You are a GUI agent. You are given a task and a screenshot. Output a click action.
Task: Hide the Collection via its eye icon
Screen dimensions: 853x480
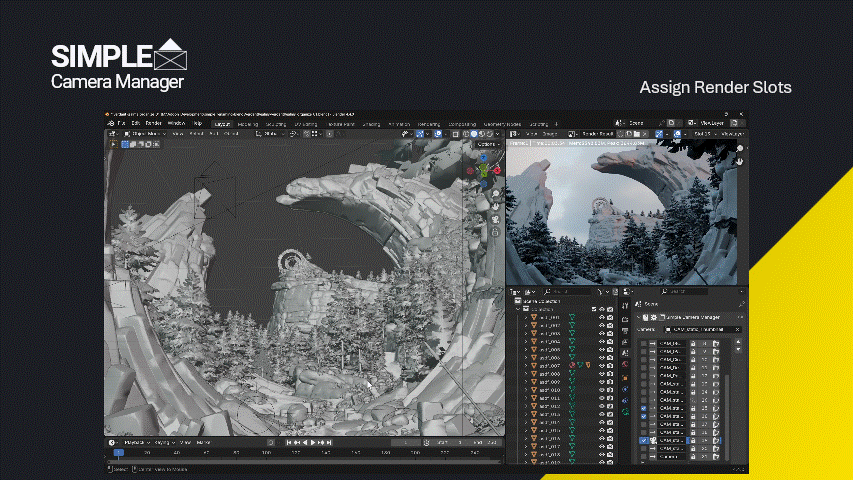pyautogui.click(x=602, y=309)
